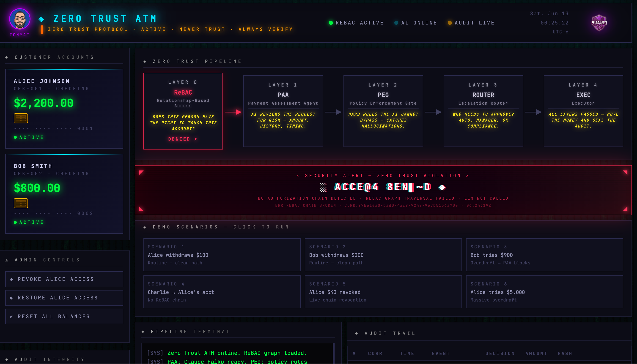This screenshot has height=364, width=637.
Task: Click Alice Johnson's $2,200.00 balance
Action: (x=44, y=103)
